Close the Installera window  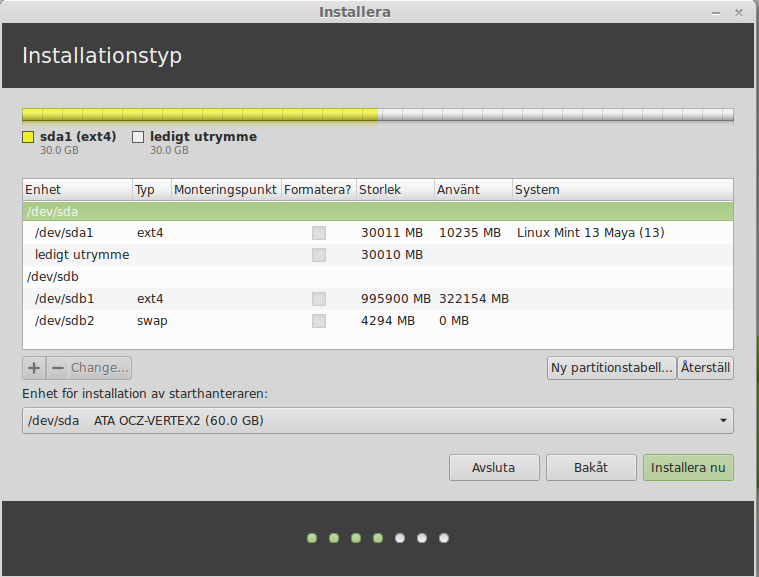pos(739,13)
